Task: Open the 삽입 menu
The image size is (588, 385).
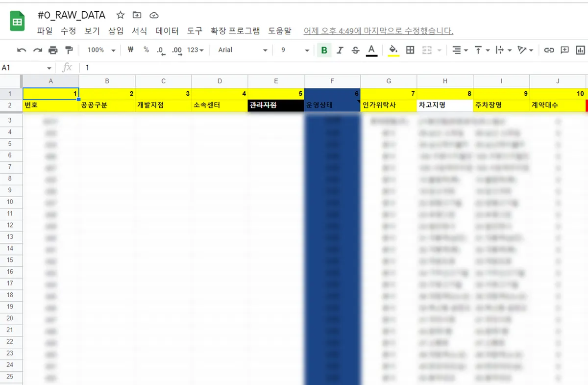Action: point(116,31)
